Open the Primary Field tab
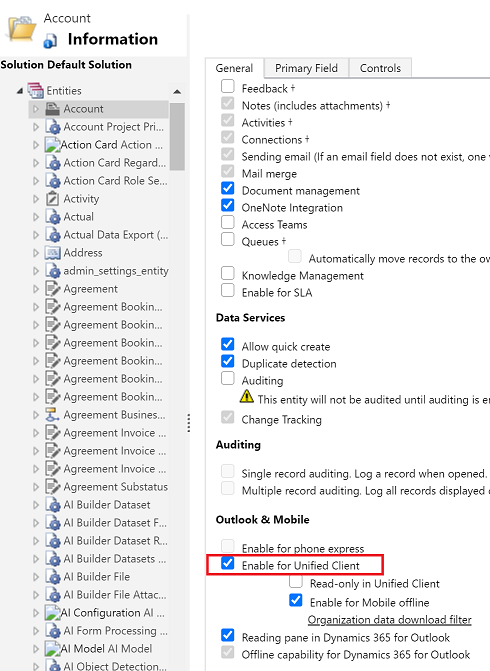The image size is (490, 671). point(306,68)
